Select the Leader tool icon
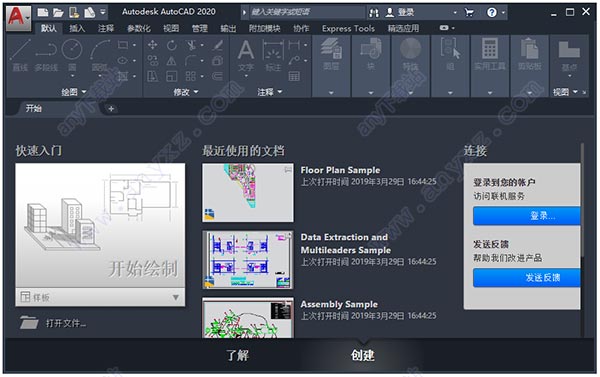 pyautogui.click(x=294, y=60)
